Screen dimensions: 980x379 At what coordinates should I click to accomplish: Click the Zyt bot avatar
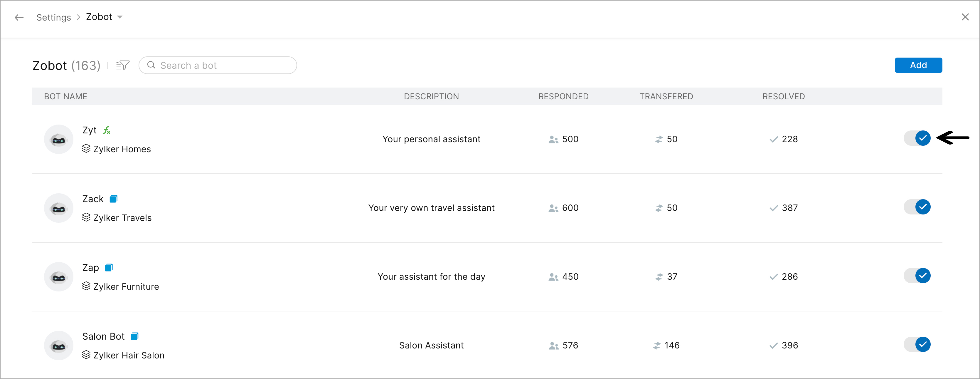(59, 140)
